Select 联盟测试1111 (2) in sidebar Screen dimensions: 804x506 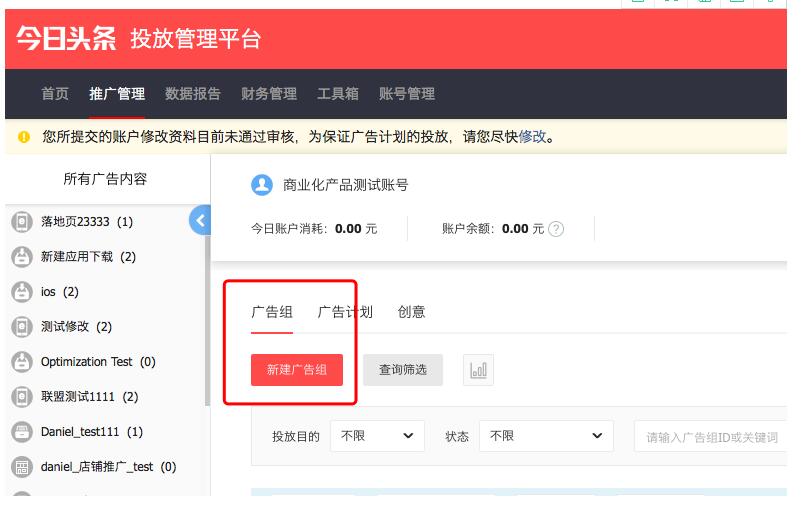click(x=89, y=397)
